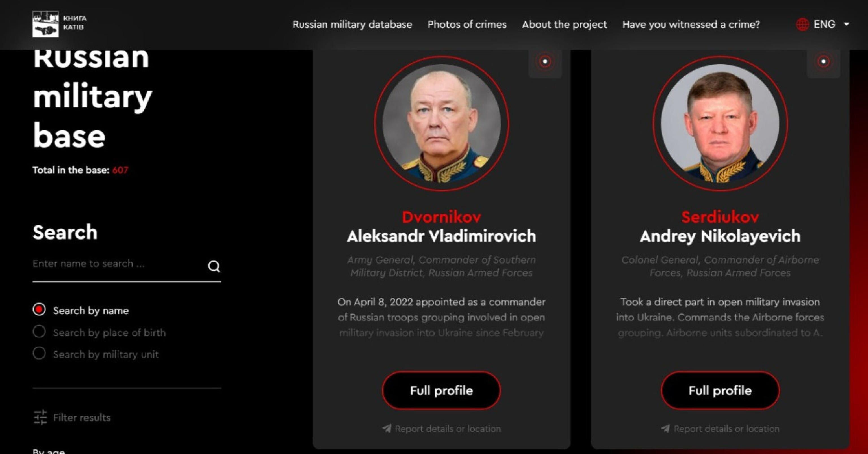Open the ENG language dropdown arrow
The height and width of the screenshot is (454, 868).
847,24
